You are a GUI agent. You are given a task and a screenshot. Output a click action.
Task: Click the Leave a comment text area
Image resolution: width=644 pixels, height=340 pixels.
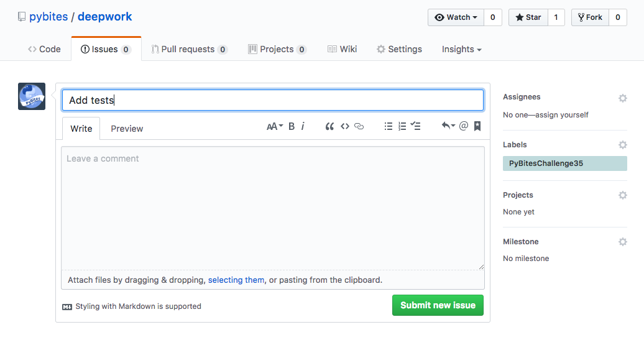pos(273,208)
